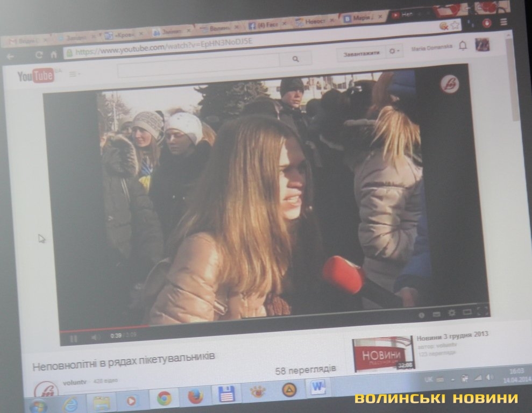532x413 pixels.
Task: Open the YouTube guide menu beside logo
Action: 73,74
